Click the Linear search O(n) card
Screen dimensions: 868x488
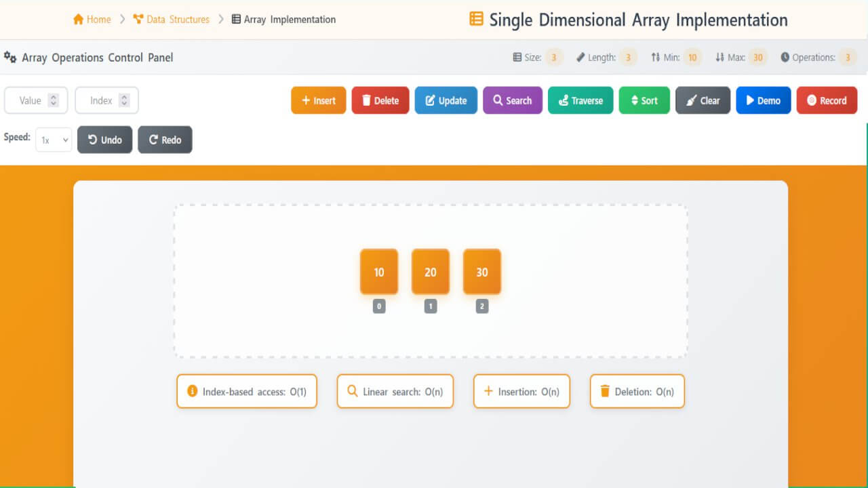coord(395,392)
